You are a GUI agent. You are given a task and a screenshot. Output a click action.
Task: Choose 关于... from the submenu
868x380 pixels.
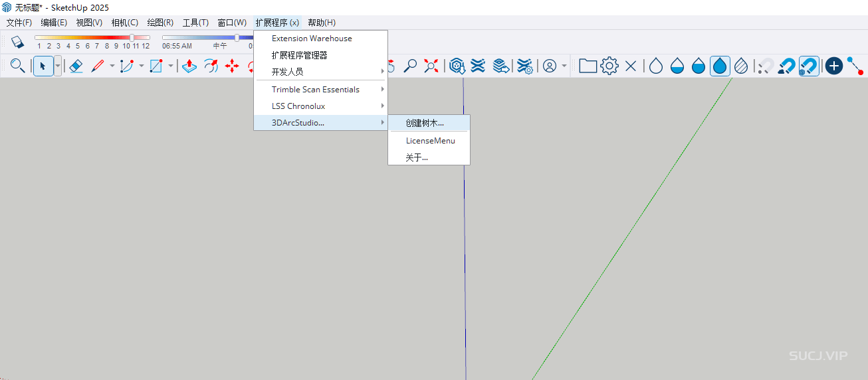429,157
